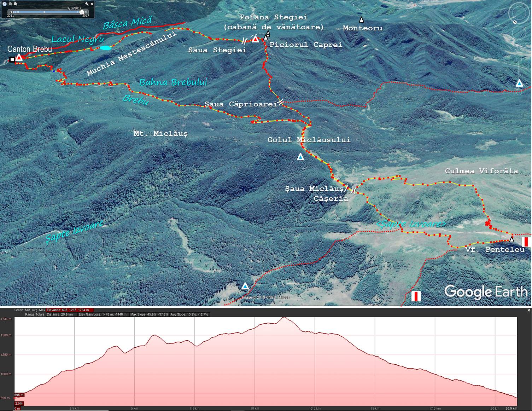
Task: Click the compass North indicator
Action: [x=515, y=22]
